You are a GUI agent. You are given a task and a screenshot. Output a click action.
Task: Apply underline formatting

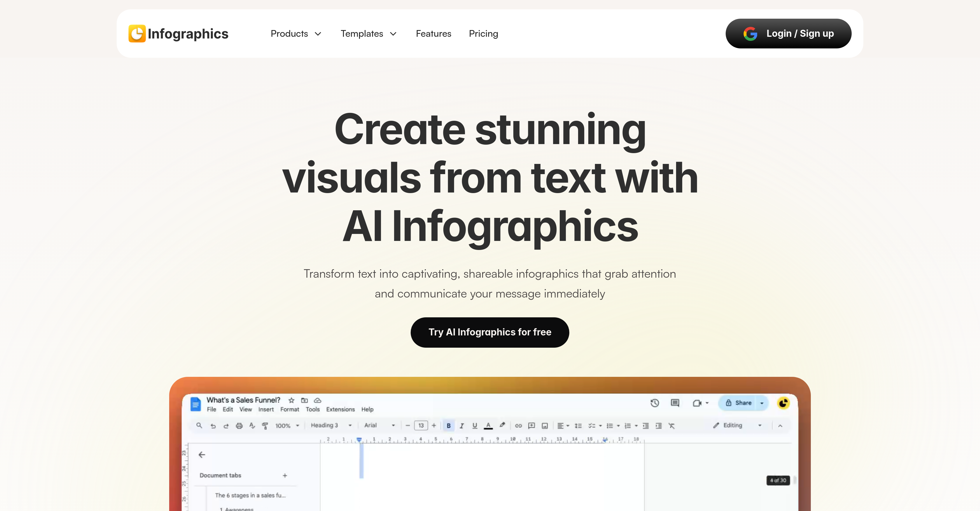tap(475, 425)
